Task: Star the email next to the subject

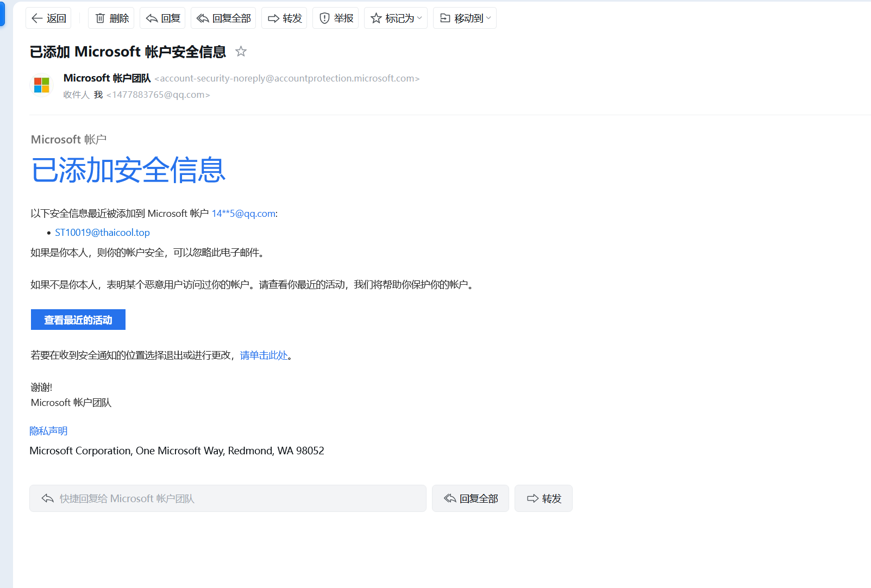Action: click(x=241, y=52)
